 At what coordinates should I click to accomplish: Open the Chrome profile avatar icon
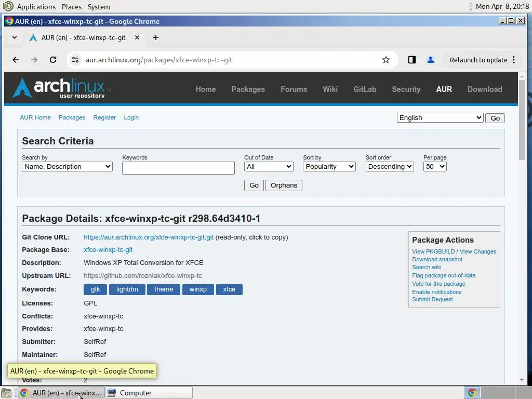click(431, 60)
